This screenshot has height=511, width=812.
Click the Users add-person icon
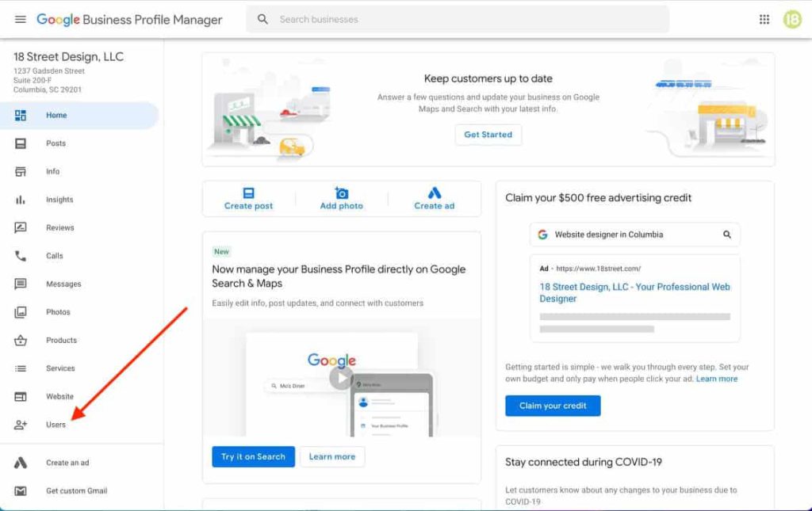(20, 425)
